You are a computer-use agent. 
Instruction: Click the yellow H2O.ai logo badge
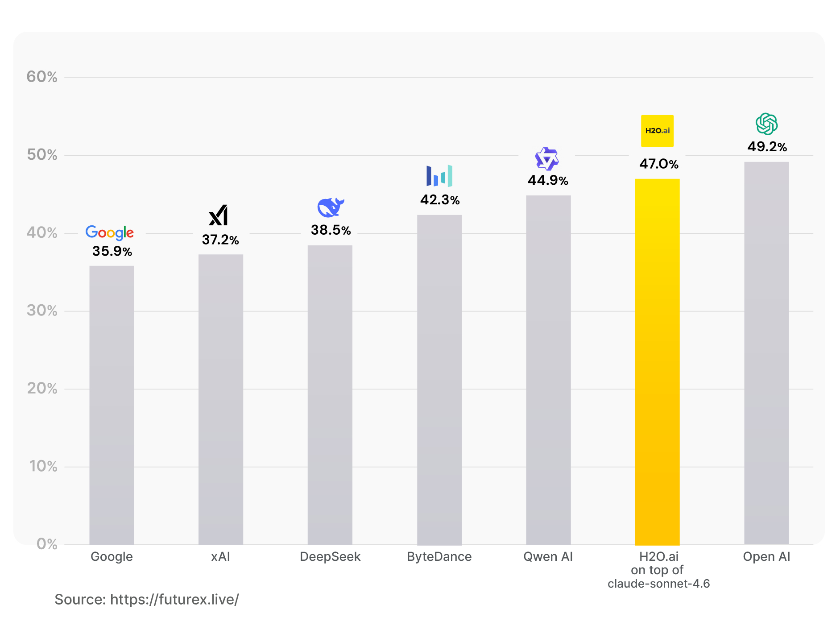(657, 131)
